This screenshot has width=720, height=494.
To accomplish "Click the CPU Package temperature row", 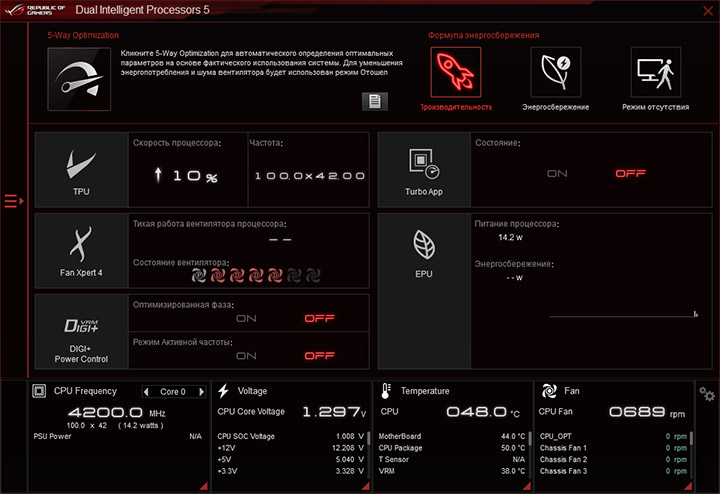I will [452, 448].
